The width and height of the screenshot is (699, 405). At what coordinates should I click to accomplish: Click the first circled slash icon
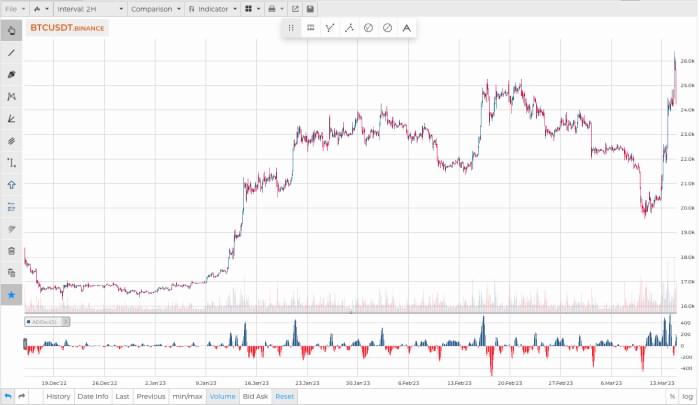[x=368, y=28]
